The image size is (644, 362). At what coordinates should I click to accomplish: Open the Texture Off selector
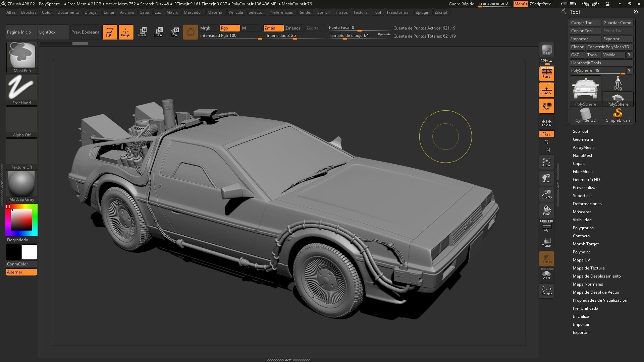22,154
